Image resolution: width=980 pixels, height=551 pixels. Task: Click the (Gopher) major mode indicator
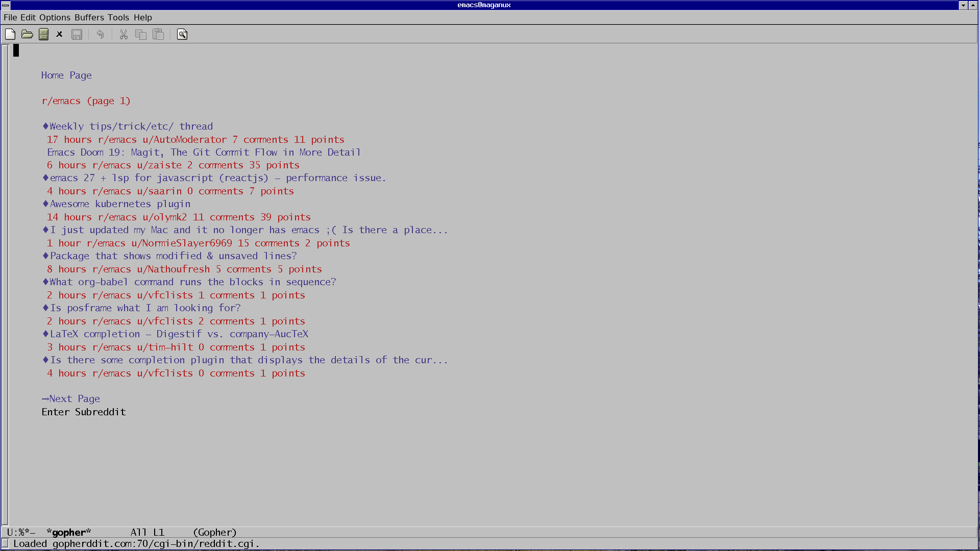(215, 533)
